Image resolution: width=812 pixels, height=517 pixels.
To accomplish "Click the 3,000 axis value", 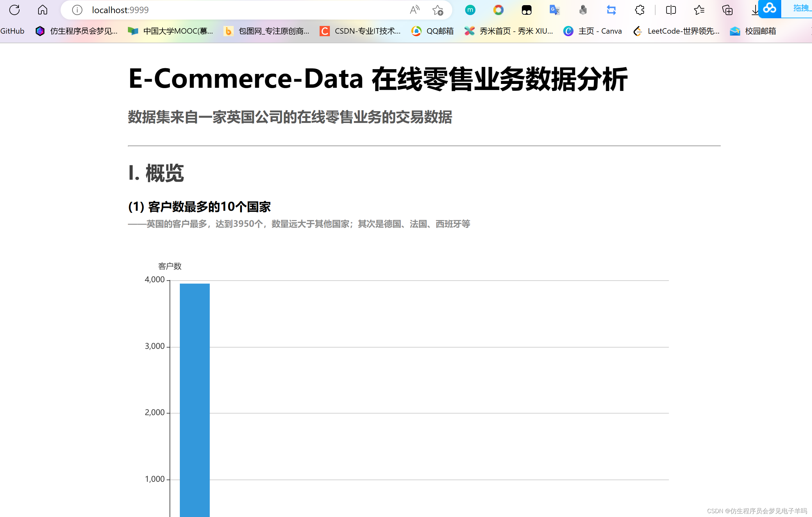I will [155, 346].
